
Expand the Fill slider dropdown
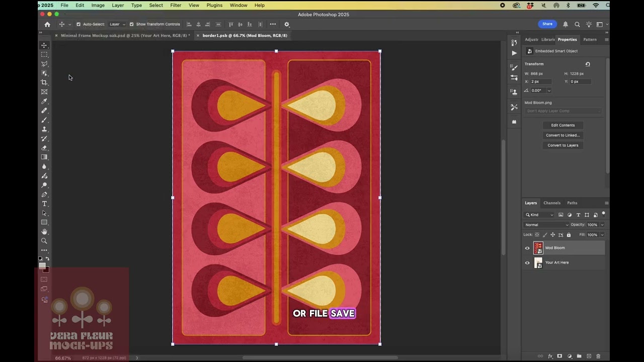(x=602, y=235)
